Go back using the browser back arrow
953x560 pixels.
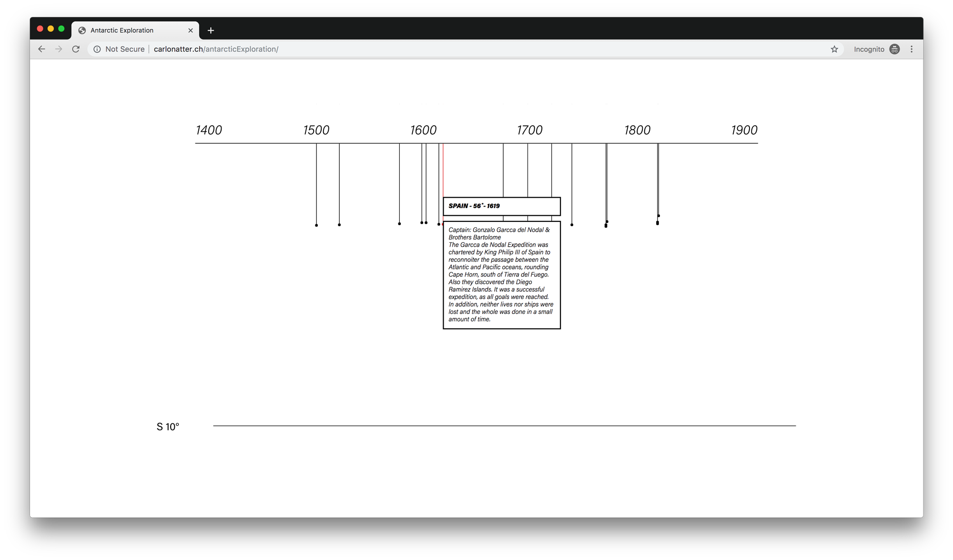pos(41,49)
